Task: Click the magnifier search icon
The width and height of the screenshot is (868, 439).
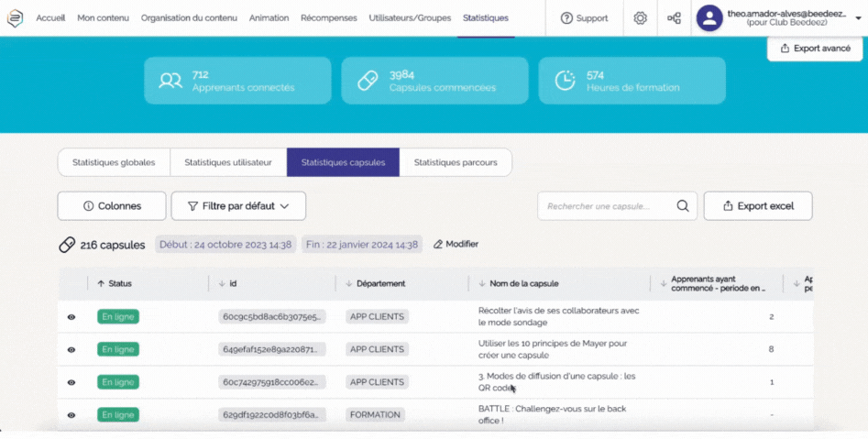Action: pos(682,206)
